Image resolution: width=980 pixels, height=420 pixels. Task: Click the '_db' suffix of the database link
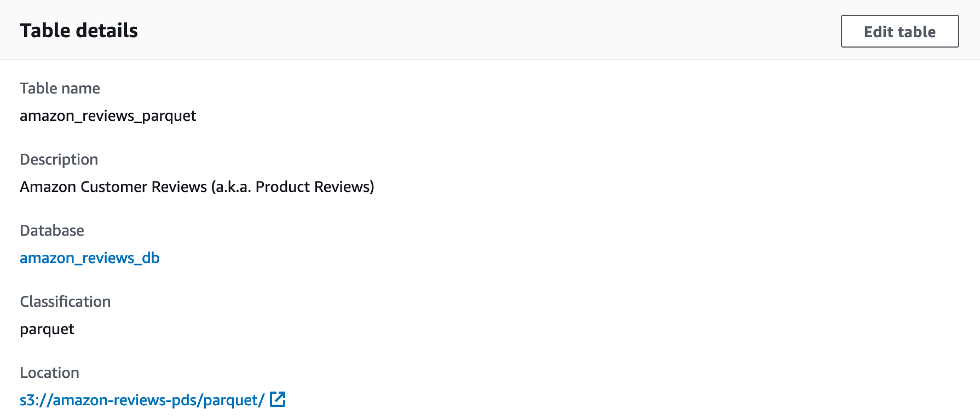(147, 258)
